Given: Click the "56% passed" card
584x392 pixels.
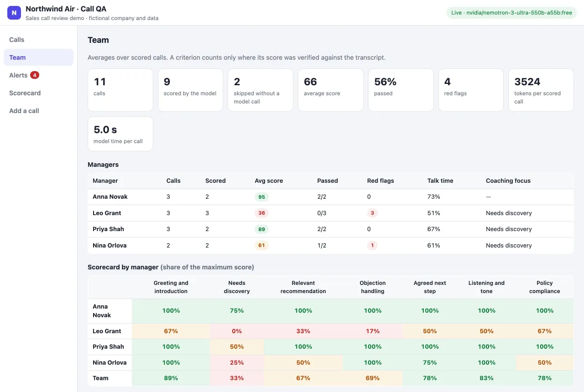Looking at the screenshot, I should point(401,90).
